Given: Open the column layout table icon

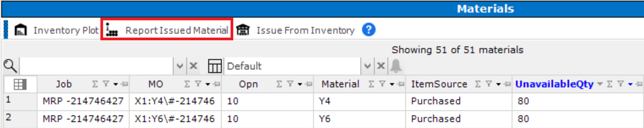Looking at the screenshot, I should tap(215, 66).
